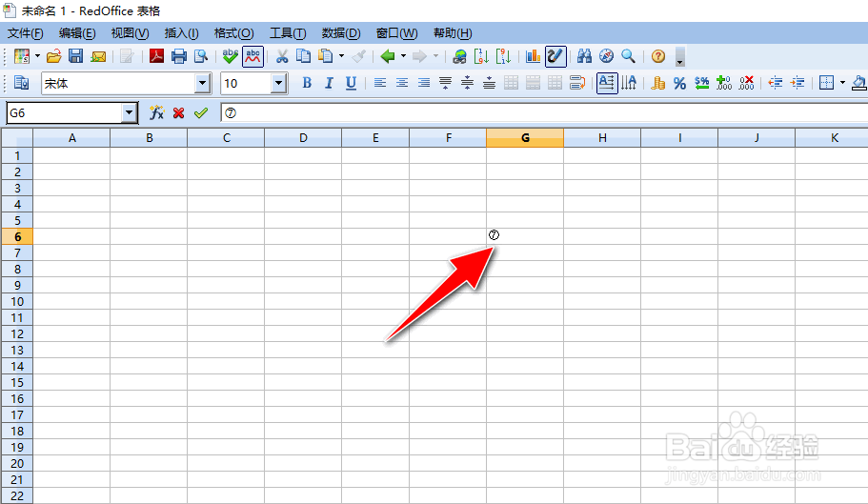Open the Styles and Formatting icon
The image size is (868, 504).
21,83
